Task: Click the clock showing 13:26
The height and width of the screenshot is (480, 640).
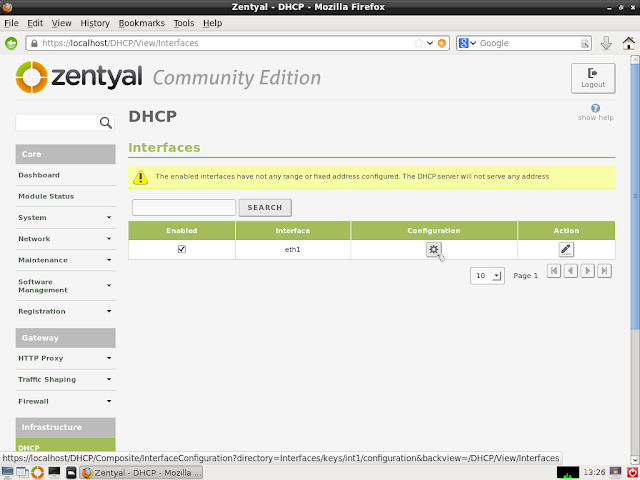Action: pyautogui.click(x=594, y=473)
